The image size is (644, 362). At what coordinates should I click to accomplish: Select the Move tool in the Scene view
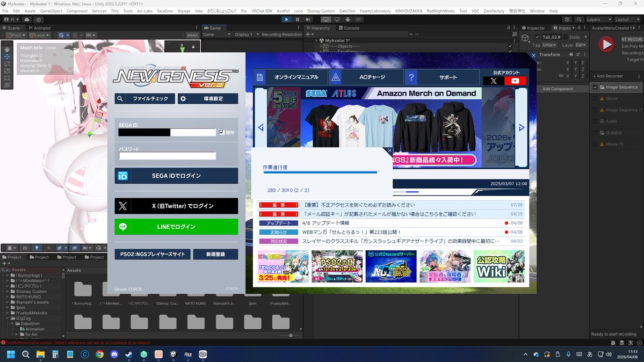coord(7,56)
